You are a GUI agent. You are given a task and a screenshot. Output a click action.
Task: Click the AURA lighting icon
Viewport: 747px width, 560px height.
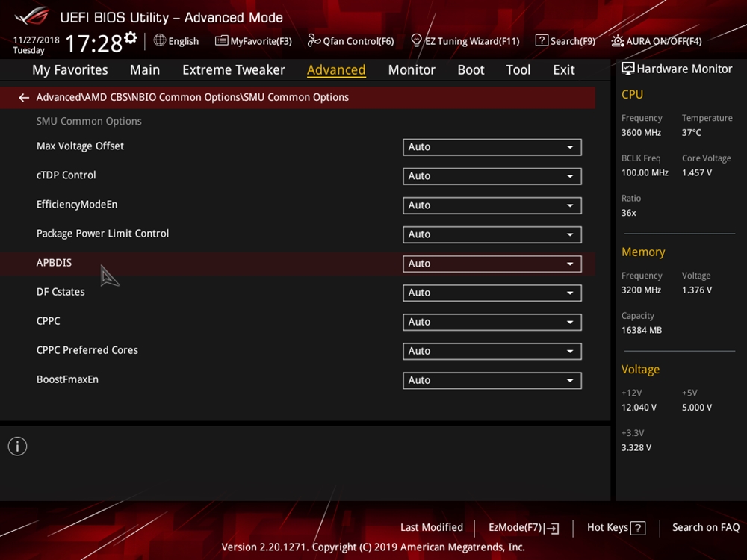618,41
